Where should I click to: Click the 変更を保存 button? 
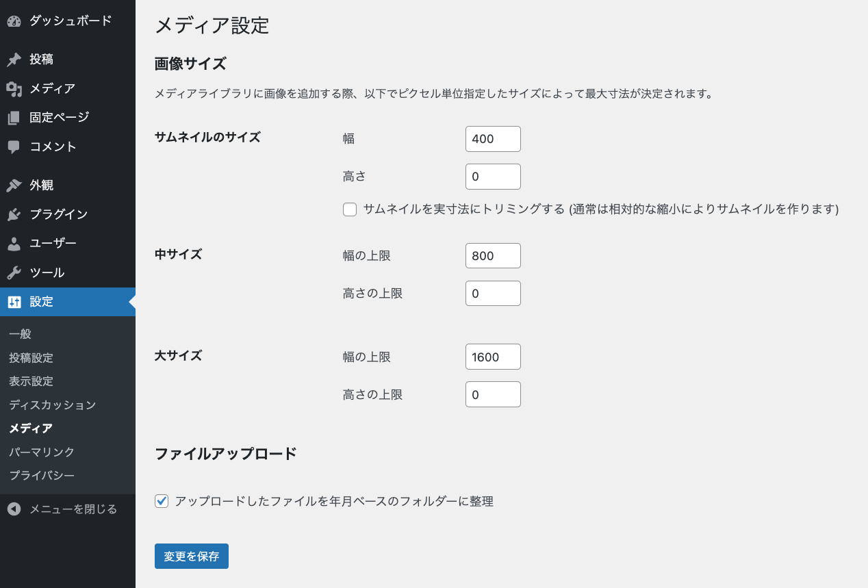tap(192, 556)
